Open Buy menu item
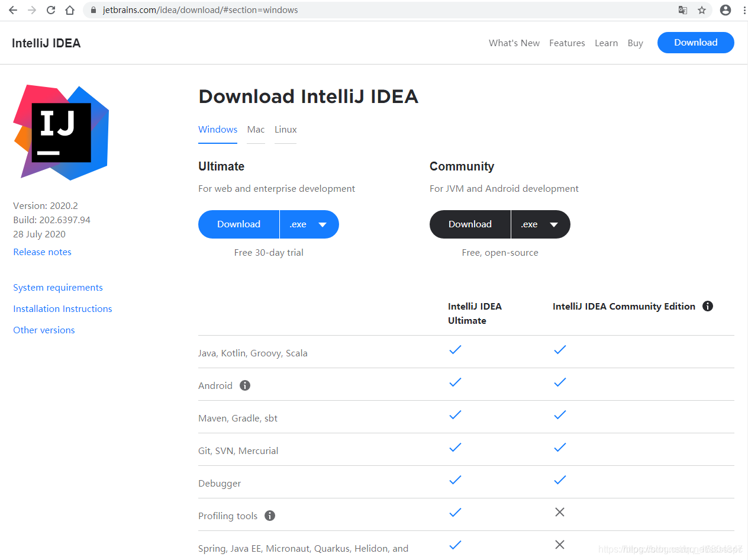 point(635,43)
